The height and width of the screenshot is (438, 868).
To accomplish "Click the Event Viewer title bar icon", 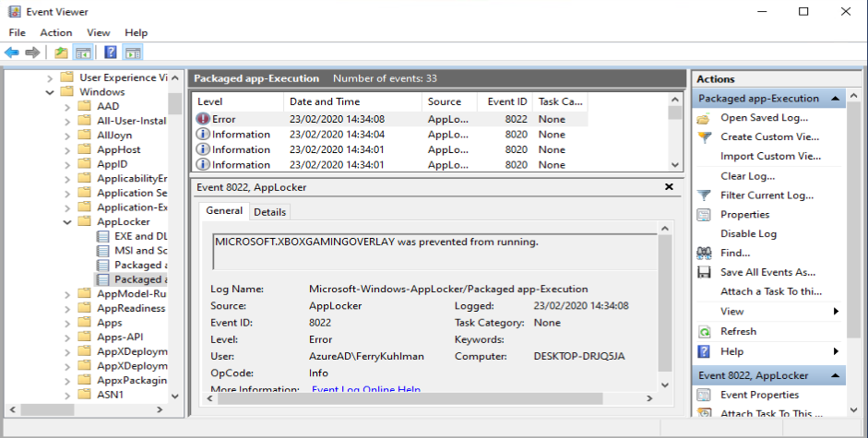I will point(15,11).
